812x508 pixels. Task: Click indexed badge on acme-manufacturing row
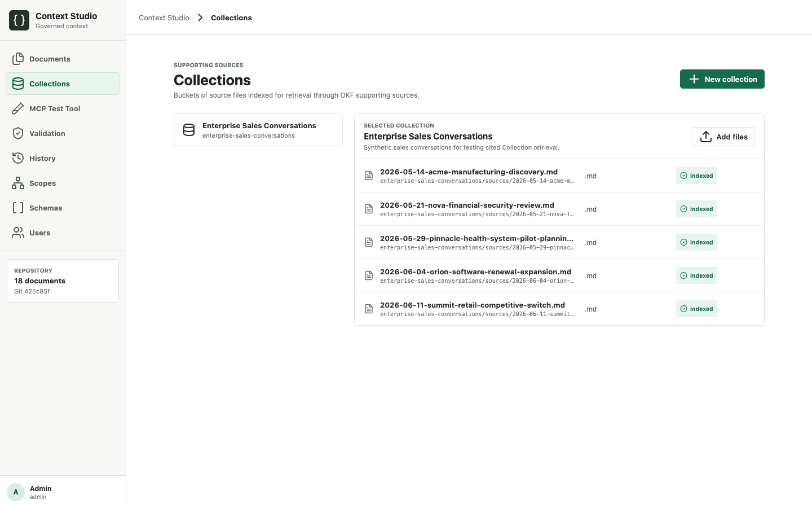click(x=696, y=176)
